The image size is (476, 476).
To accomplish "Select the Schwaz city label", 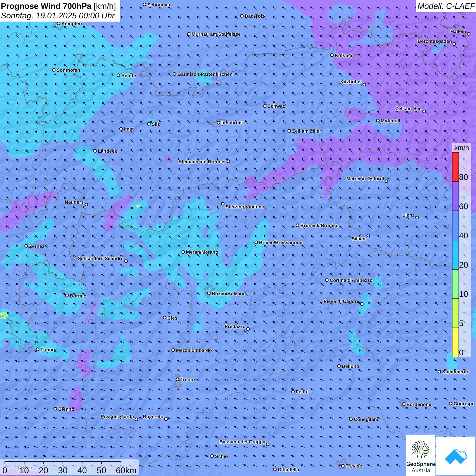I will pyautogui.click(x=276, y=106).
